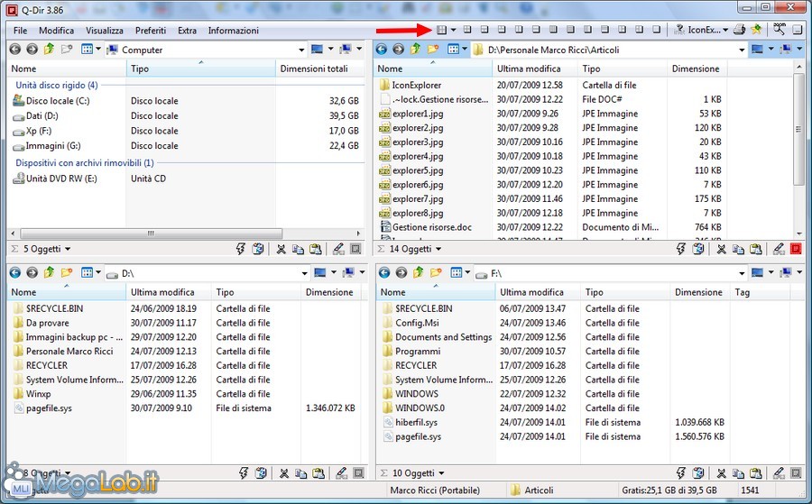Create new folder in Articoli pane
The height and width of the screenshot is (504, 812).
point(433,50)
